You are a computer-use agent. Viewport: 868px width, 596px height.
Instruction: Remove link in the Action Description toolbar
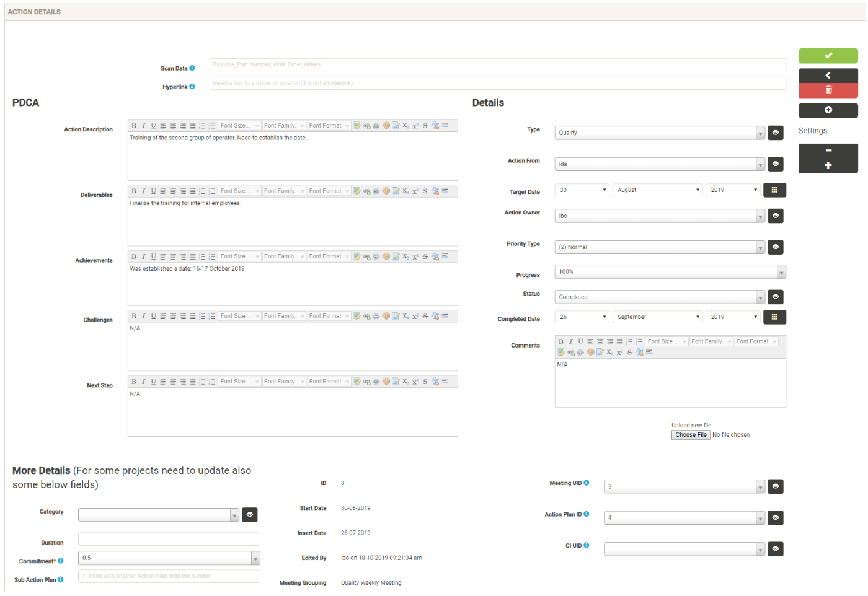click(x=376, y=126)
